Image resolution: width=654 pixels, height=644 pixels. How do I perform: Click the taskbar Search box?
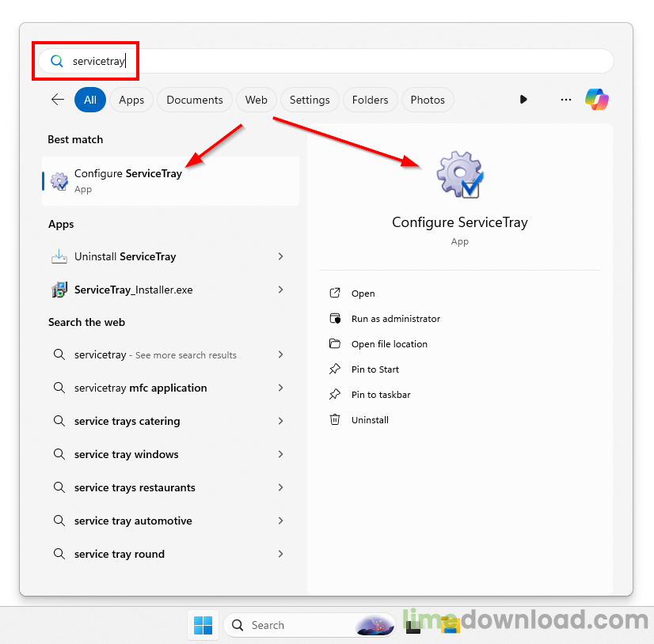pyautogui.click(x=309, y=625)
